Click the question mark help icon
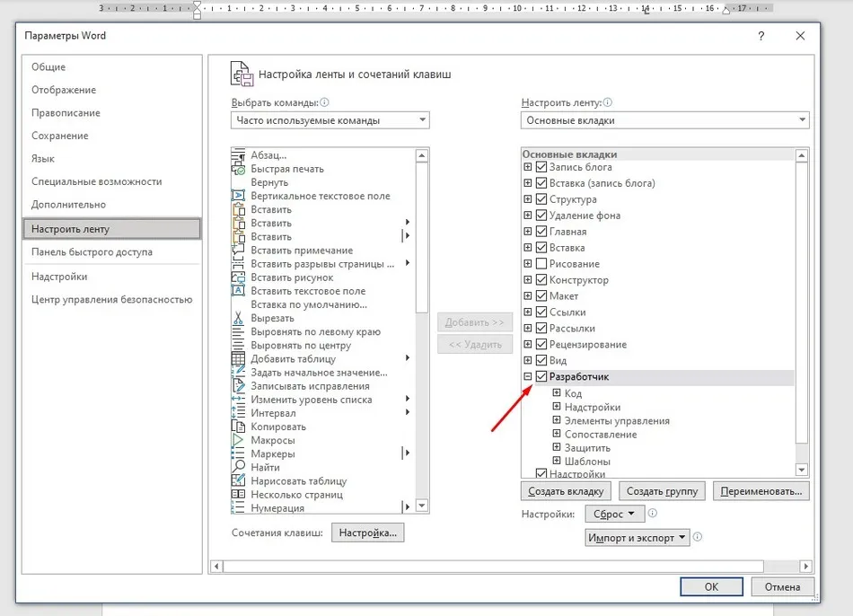The width and height of the screenshot is (853, 616). point(761,36)
